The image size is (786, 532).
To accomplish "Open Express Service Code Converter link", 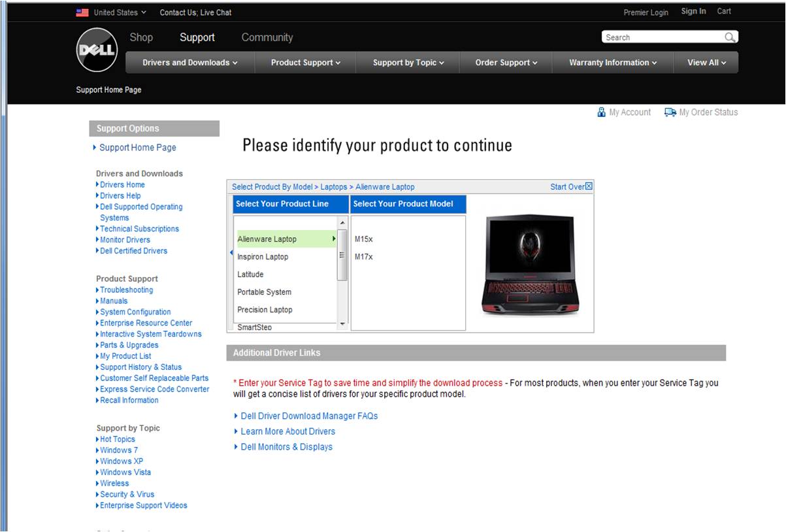I will pos(155,390).
